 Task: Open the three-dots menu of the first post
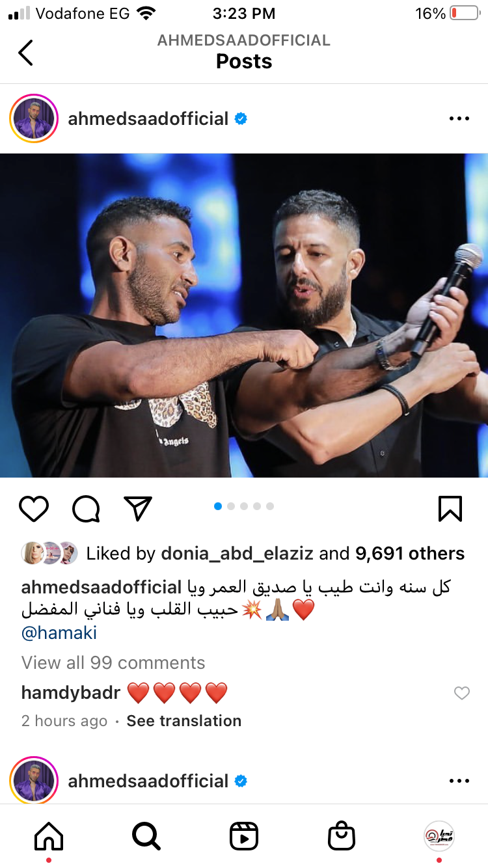pos(459,119)
